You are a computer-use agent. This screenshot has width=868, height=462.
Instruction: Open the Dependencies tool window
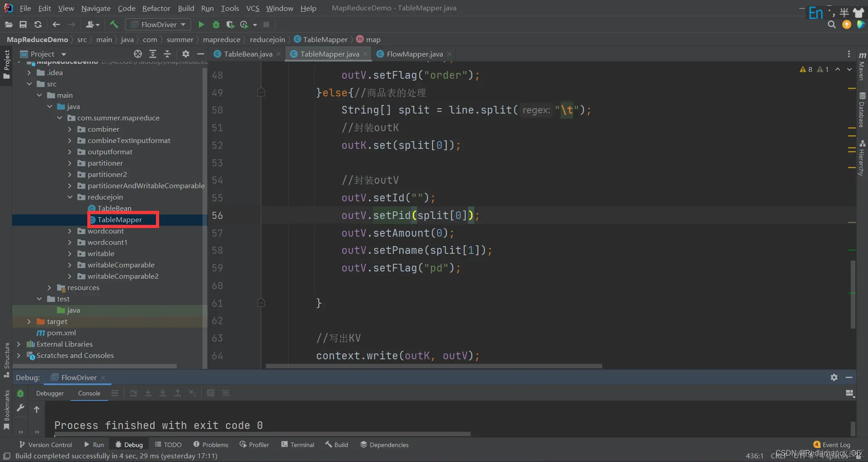(384, 445)
